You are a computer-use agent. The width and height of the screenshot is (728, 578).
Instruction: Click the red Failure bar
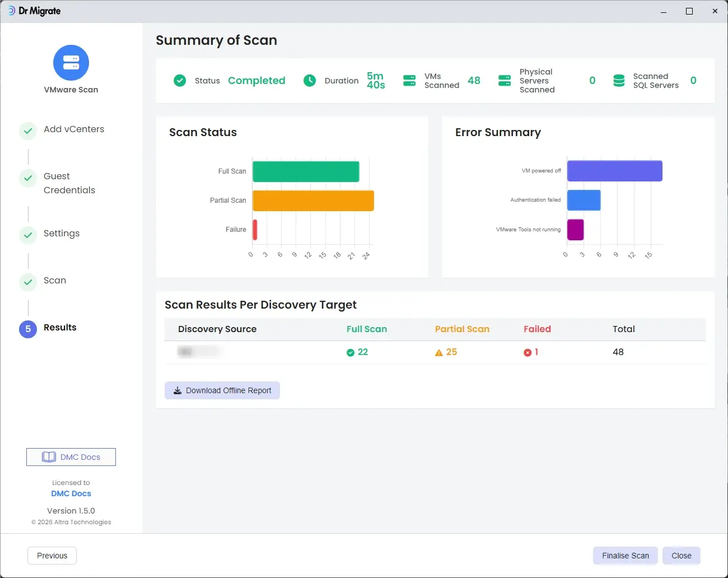[255, 230]
